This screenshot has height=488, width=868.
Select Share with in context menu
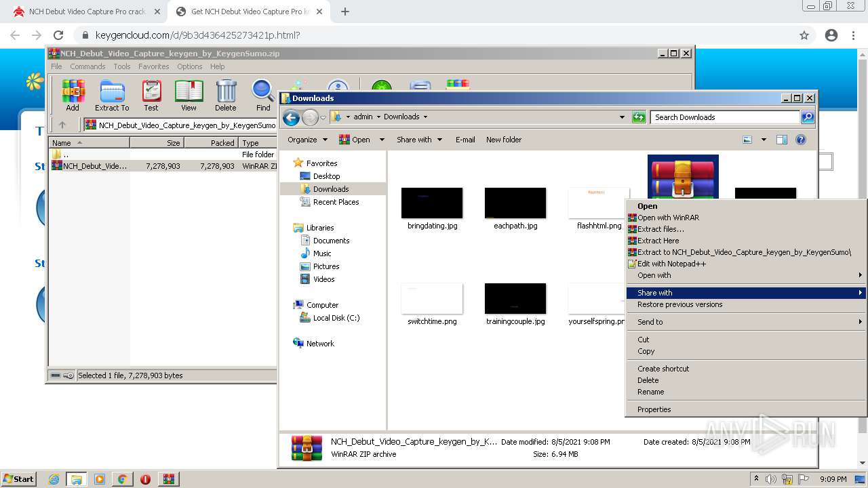[746, 293]
